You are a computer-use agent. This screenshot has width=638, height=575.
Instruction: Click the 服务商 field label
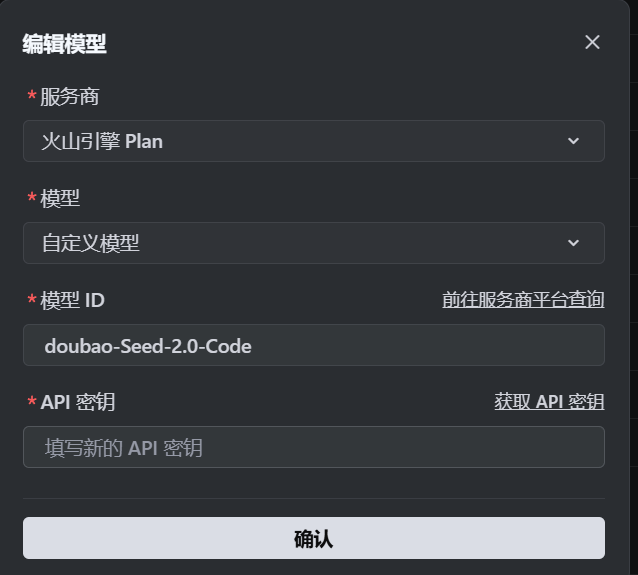tap(70, 97)
